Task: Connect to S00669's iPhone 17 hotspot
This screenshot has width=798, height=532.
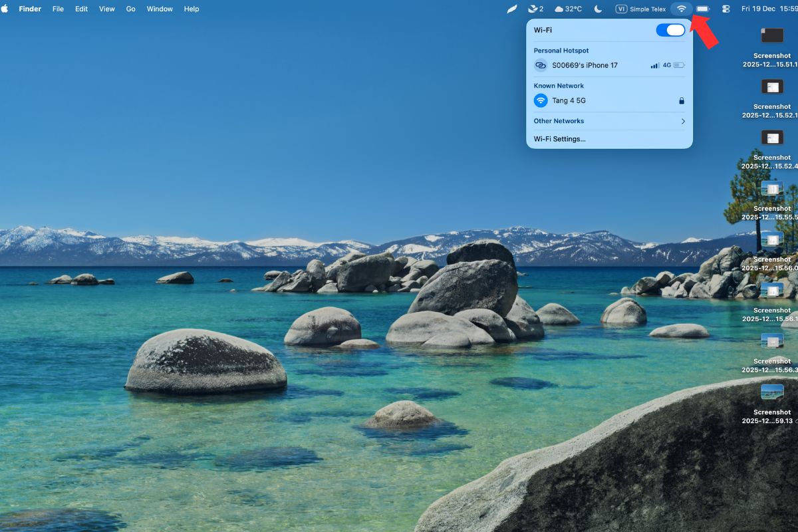Action: pyautogui.click(x=585, y=65)
